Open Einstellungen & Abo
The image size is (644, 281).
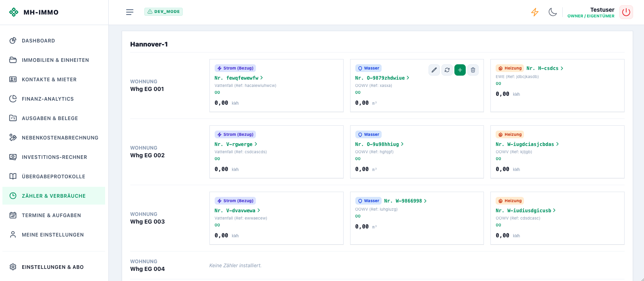pos(54,267)
